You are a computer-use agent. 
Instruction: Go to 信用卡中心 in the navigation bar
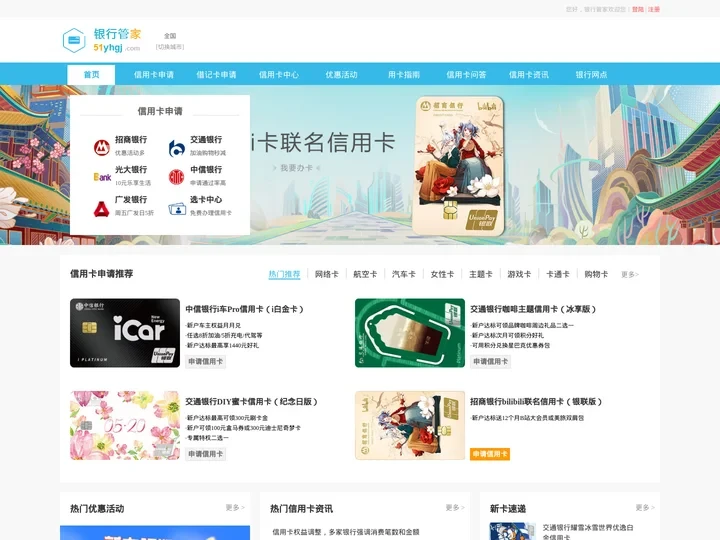click(279, 74)
